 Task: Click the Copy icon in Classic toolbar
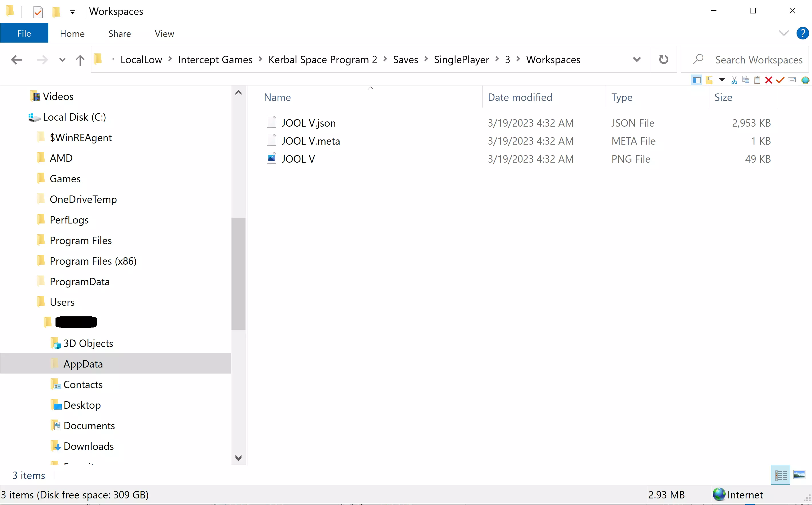(x=746, y=80)
